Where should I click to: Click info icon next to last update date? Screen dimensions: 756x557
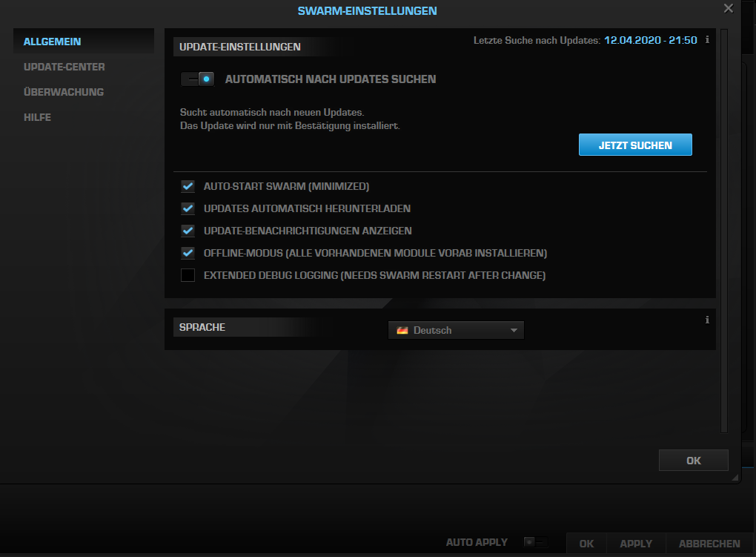[707, 40]
